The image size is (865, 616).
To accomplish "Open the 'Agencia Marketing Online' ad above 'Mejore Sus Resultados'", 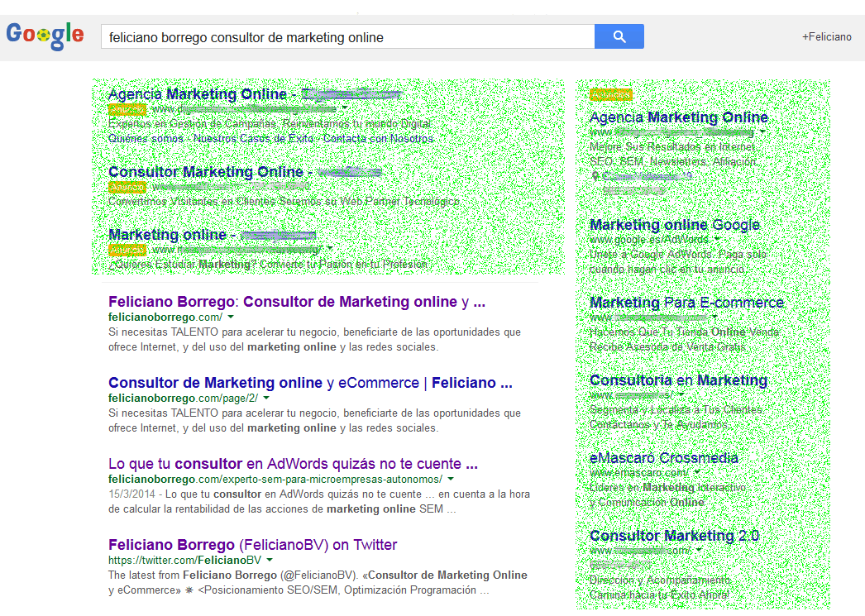I will pos(679,117).
